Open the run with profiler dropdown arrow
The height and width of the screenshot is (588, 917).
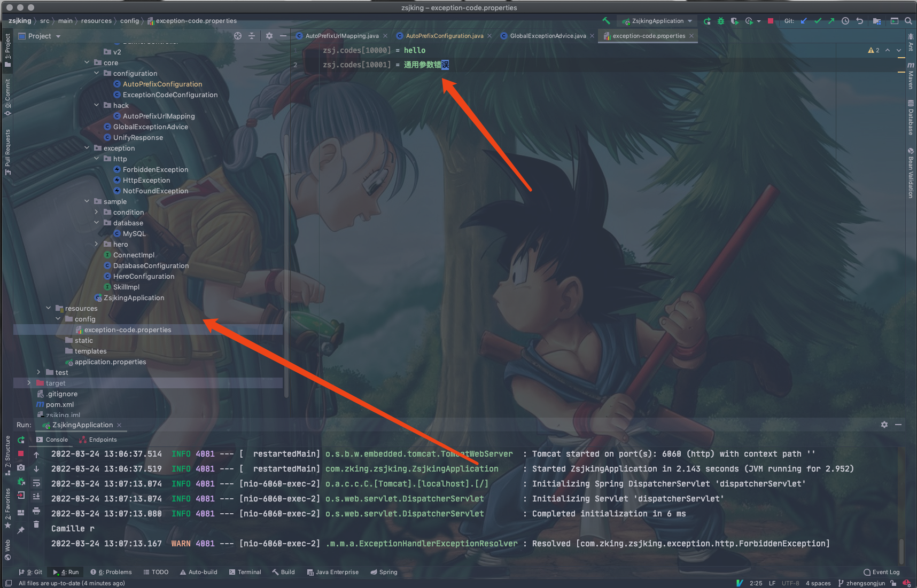[x=759, y=21]
